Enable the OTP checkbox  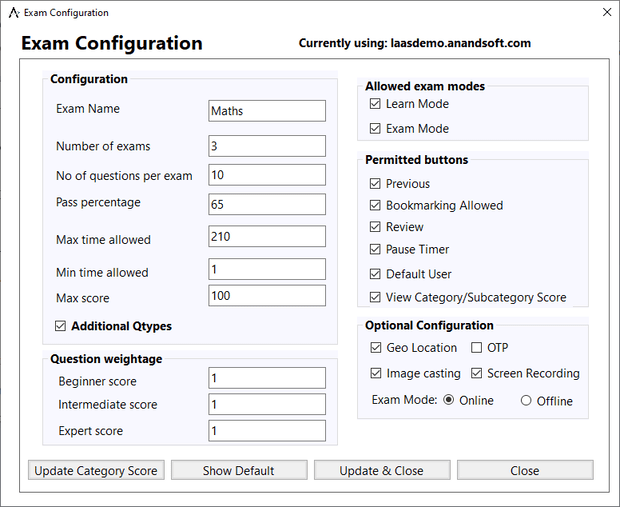point(476,348)
